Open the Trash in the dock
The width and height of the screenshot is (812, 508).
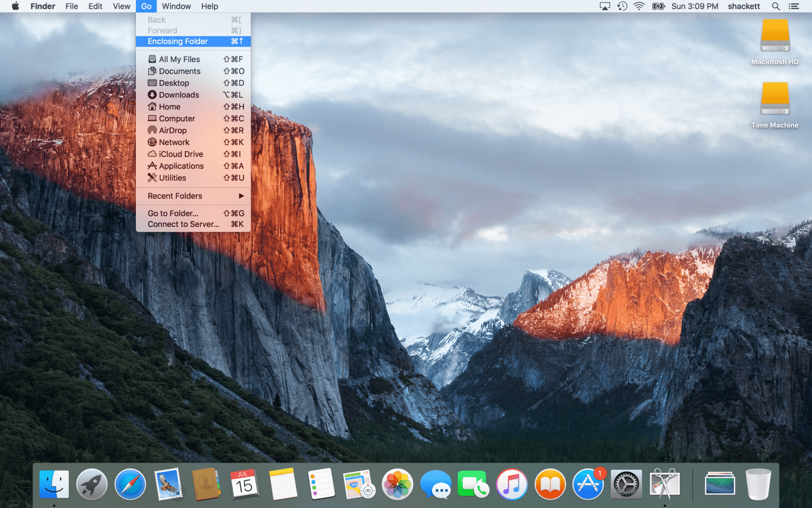pyautogui.click(x=758, y=484)
